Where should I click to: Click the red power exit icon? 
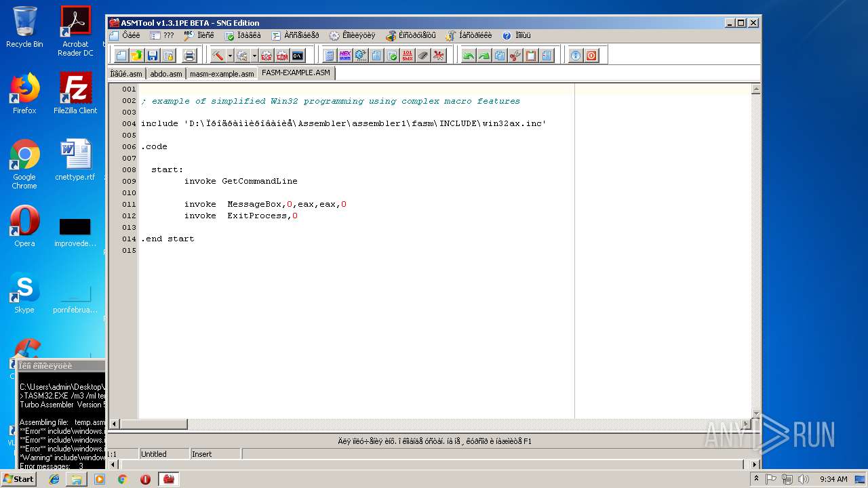click(591, 56)
